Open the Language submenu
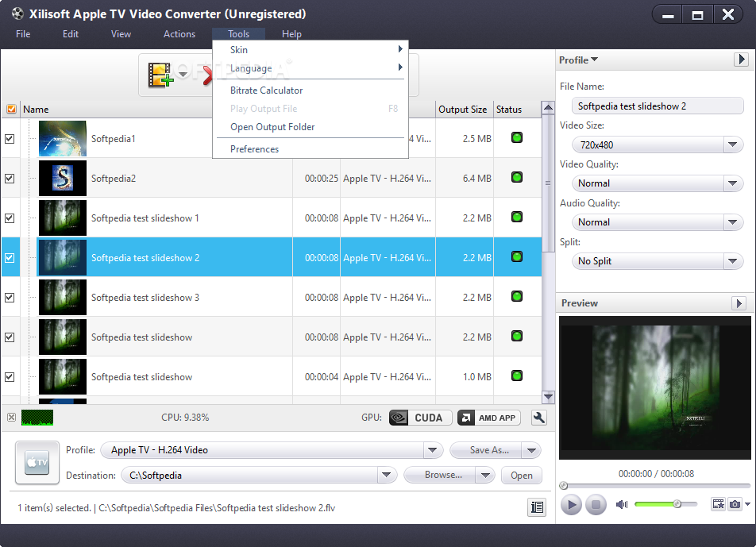Image resolution: width=756 pixels, height=547 pixels. [310, 68]
